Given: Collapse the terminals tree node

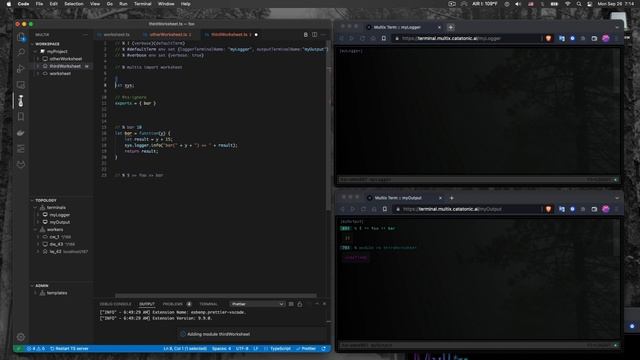Looking at the screenshot, I should [36, 207].
